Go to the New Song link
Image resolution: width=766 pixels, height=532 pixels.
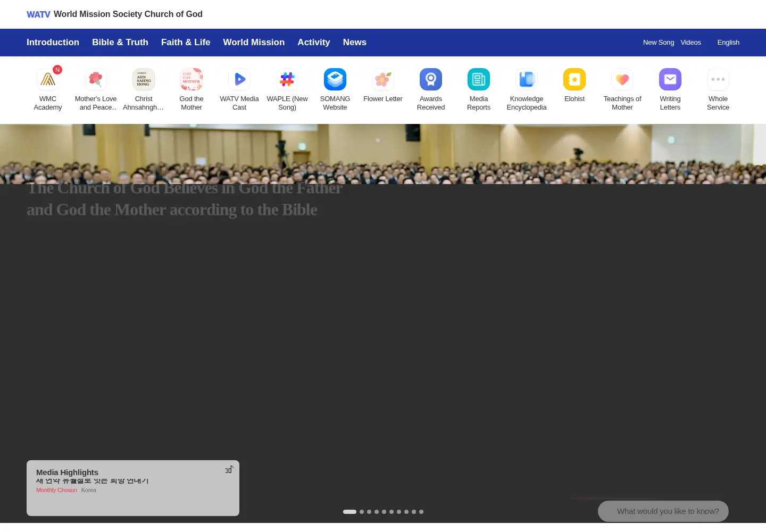659,43
